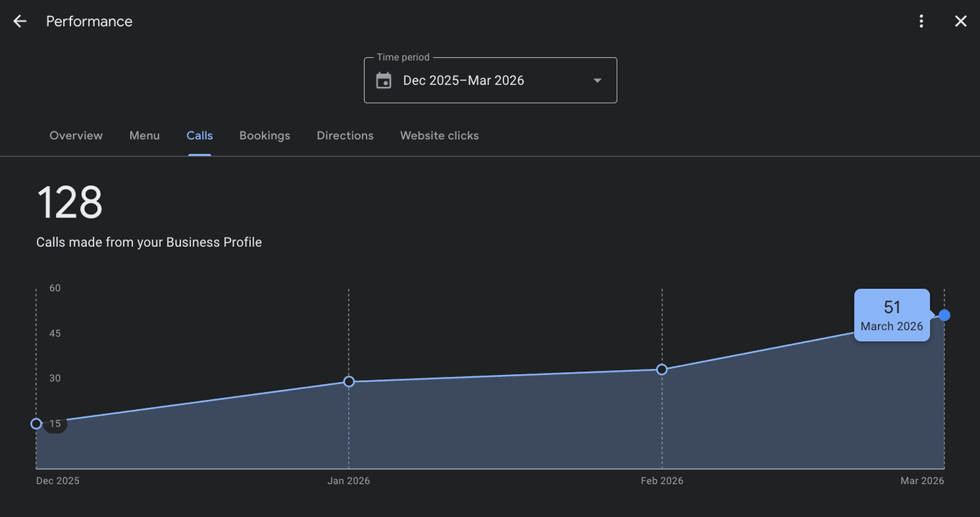Close the Performance panel with X icon

961,22
